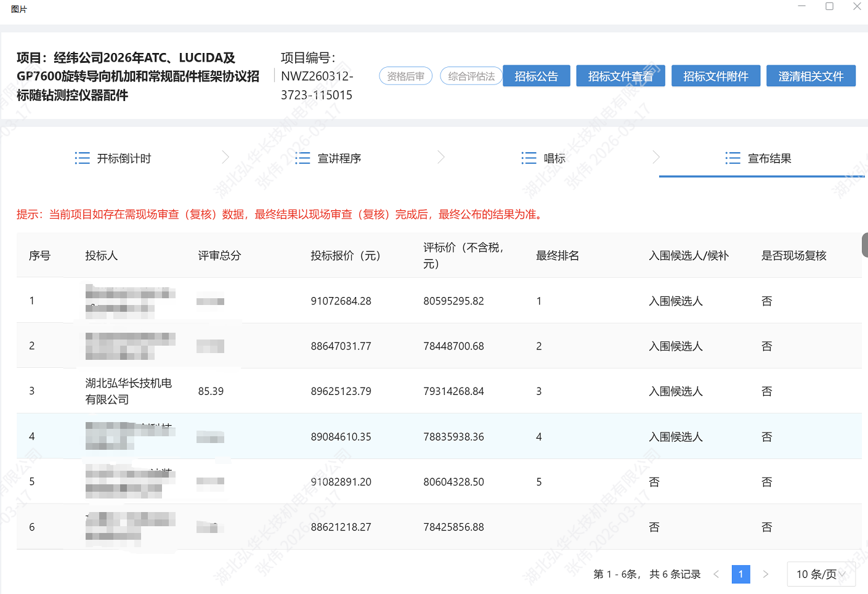Go to the previous page arrow

pyautogui.click(x=716, y=574)
